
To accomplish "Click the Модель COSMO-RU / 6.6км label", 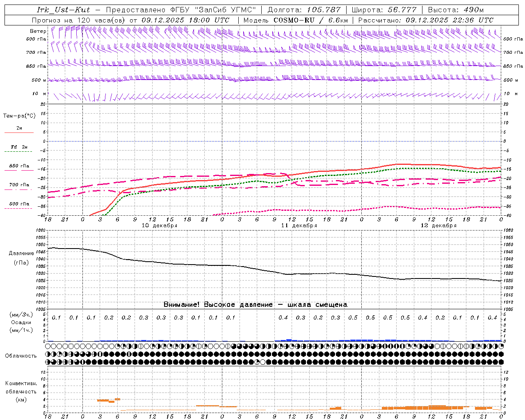I will tap(296, 20).
